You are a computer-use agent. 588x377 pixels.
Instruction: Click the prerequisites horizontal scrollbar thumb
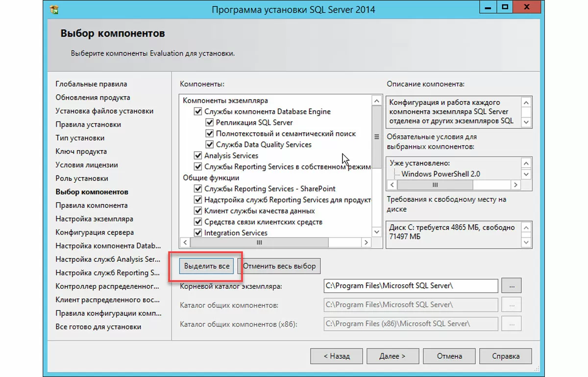click(435, 185)
